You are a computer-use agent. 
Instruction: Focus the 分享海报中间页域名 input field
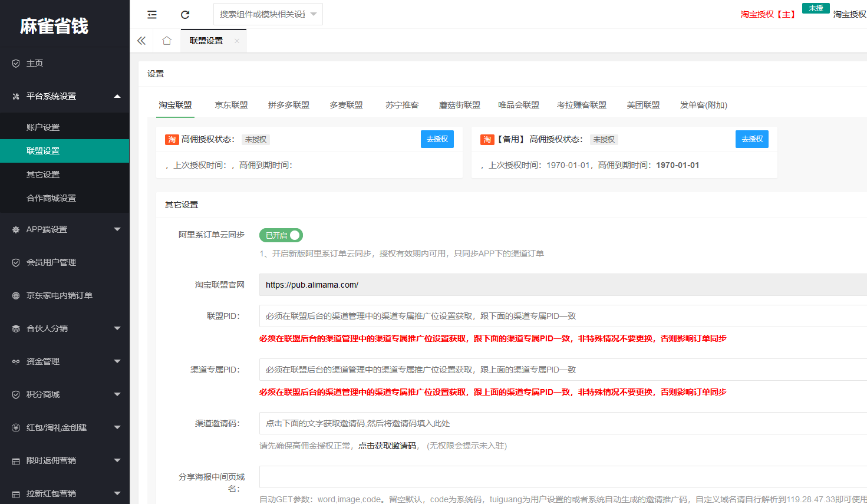tap(563, 477)
